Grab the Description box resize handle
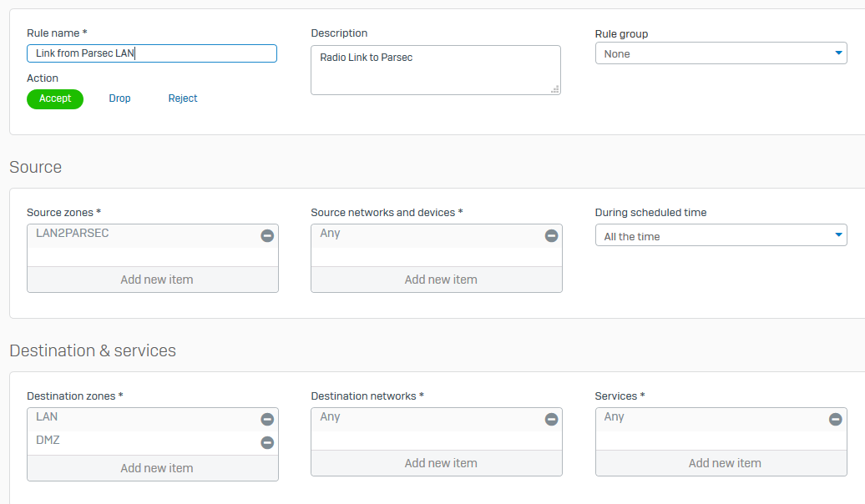The width and height of the screenshot is (865, 504). pos(555,89)
